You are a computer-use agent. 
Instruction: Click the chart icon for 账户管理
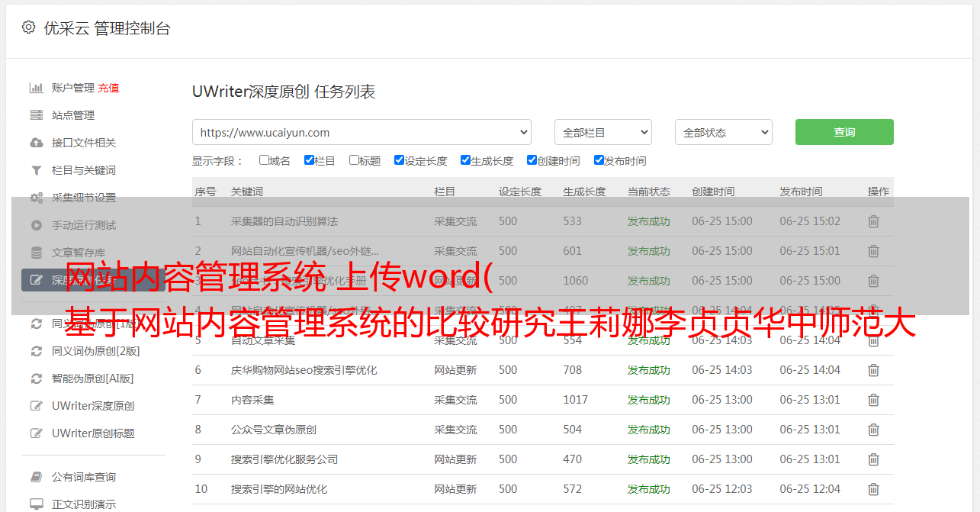[36, 88]
